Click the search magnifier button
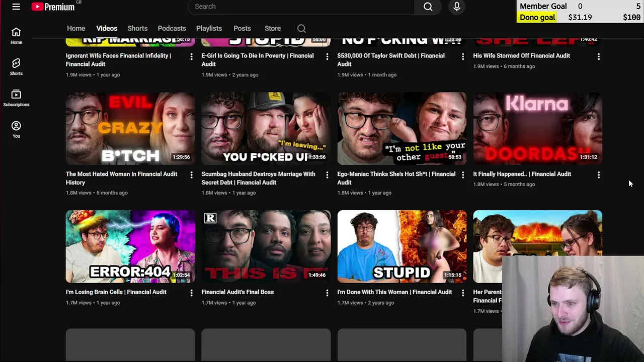This screenshot has width=644, height=362. pos(428,7)
